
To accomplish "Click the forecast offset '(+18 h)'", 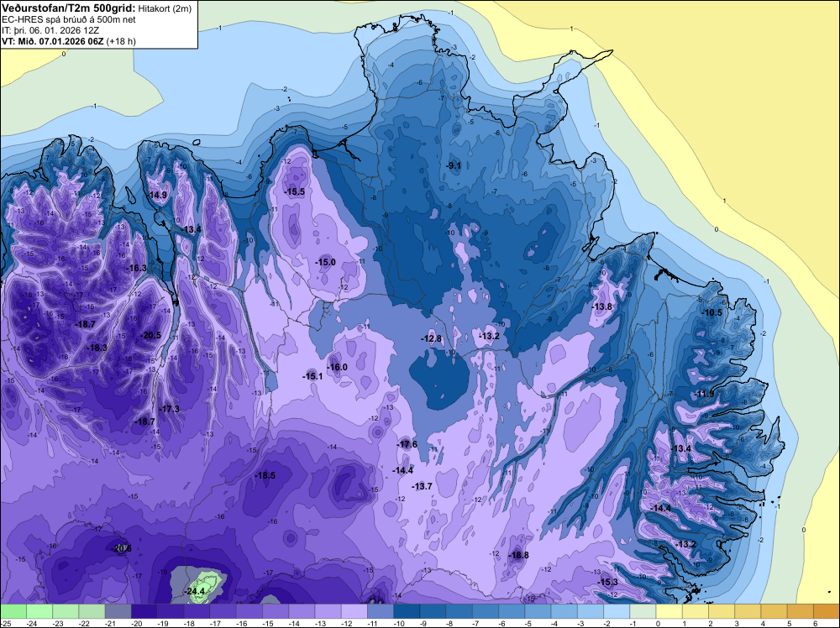I will [121, 41].
